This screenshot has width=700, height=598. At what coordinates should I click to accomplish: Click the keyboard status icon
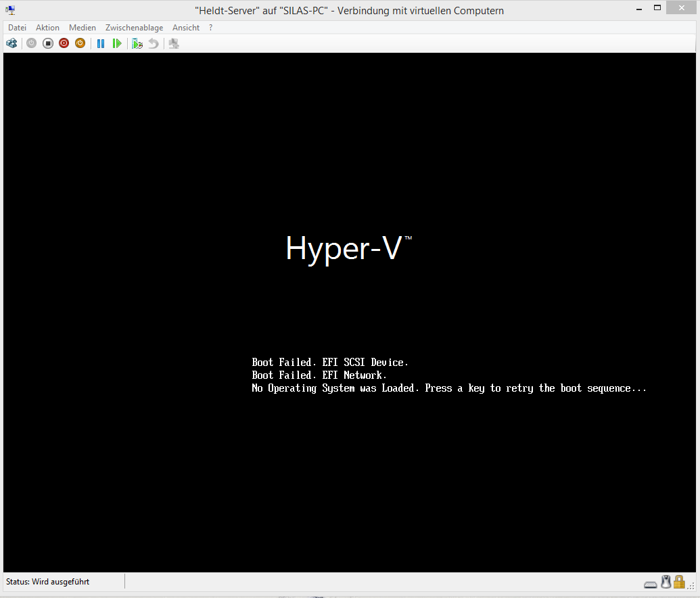tap(651, 584)
